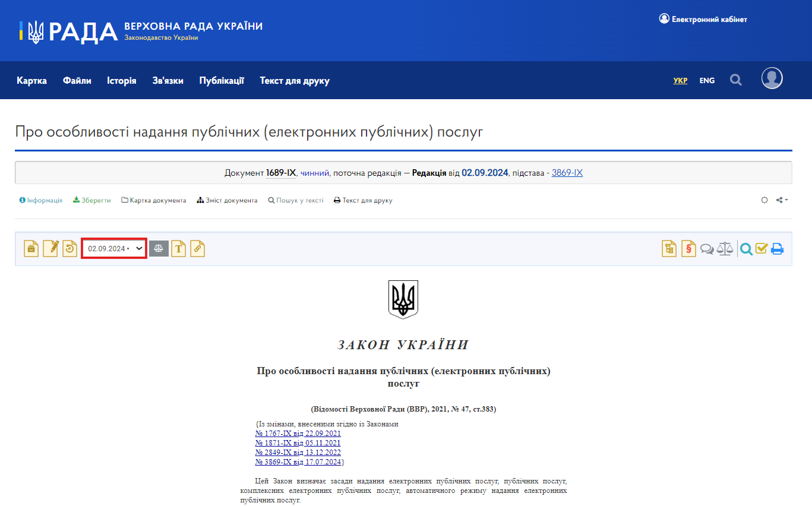Click the ВЕРХОВНА РАДА УКРАЇНИ header text

pyautogui.click(x=194, y=26)
